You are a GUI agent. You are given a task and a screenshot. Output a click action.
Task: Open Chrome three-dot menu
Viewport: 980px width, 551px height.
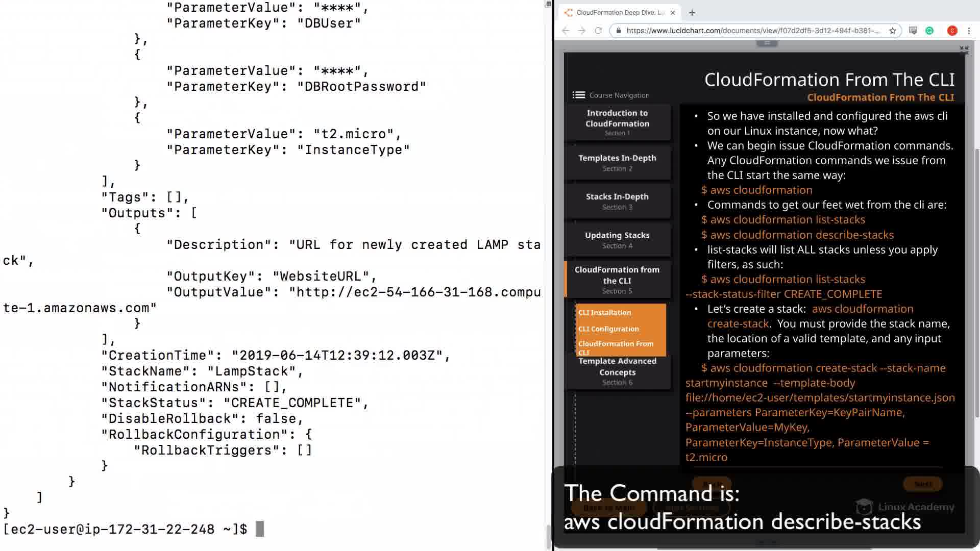click(969, 31)
